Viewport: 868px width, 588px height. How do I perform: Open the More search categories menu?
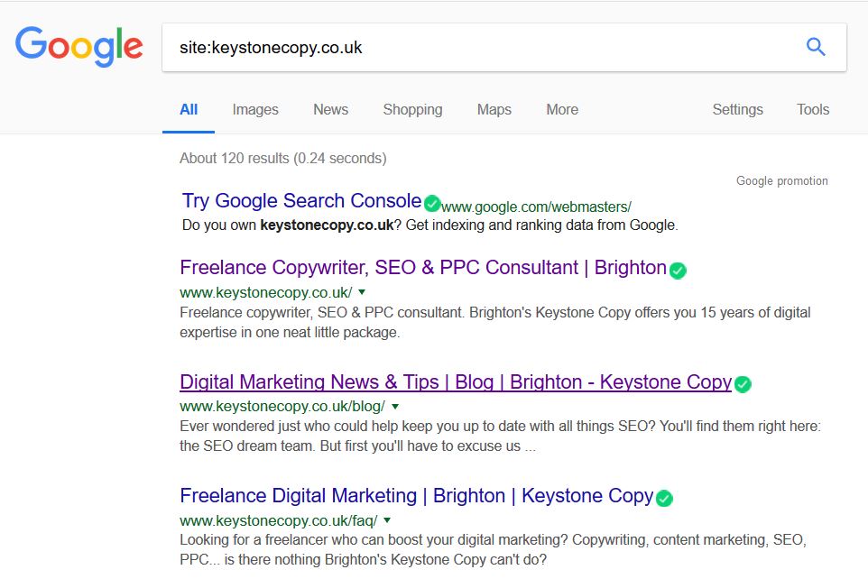562,109
